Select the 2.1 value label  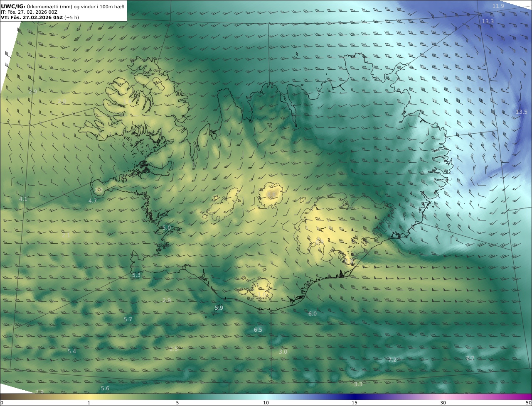coord(66,235)
